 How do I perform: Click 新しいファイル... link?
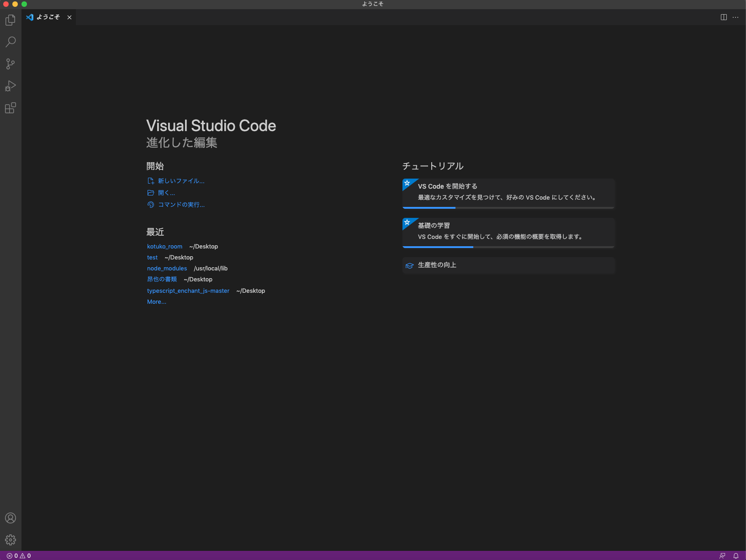pyautogui.click(x=181, y=181)
